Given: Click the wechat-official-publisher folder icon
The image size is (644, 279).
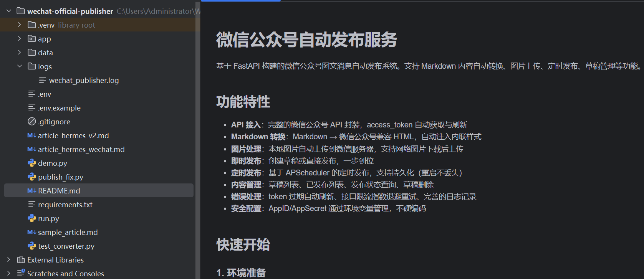Looking at the screenshot, I should 21,11.
